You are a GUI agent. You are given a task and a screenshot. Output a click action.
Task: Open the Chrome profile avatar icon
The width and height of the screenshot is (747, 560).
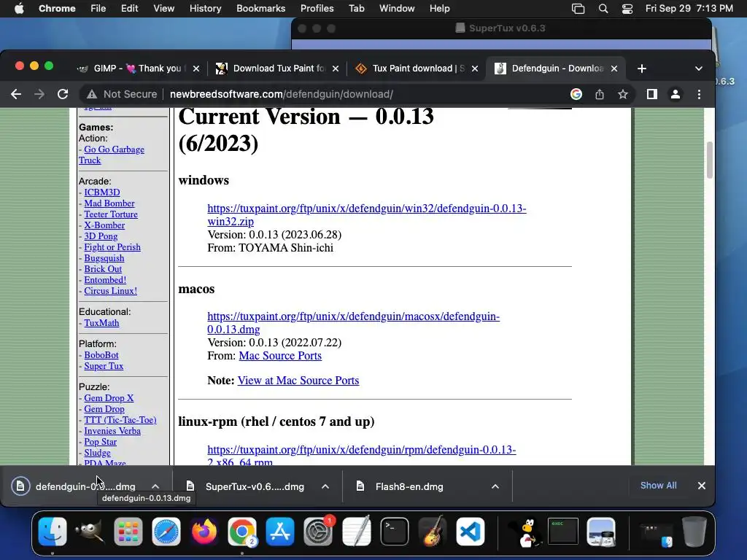(675, 94)
